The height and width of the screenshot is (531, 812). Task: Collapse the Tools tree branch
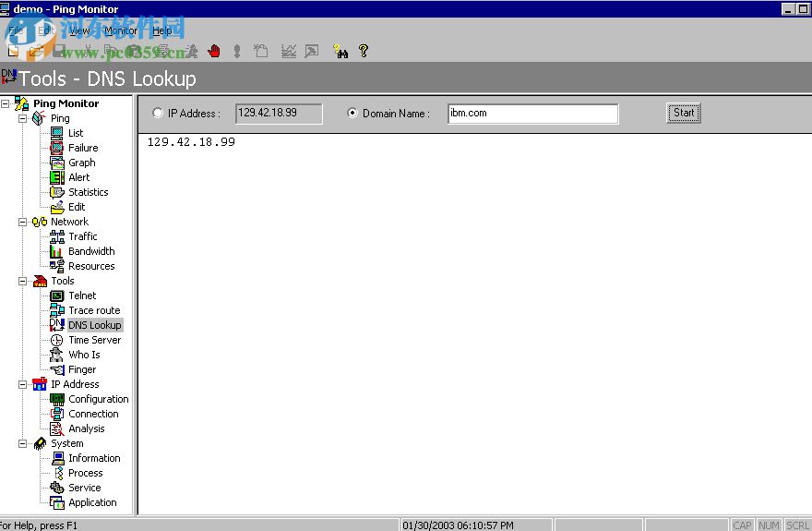point(22,281)
